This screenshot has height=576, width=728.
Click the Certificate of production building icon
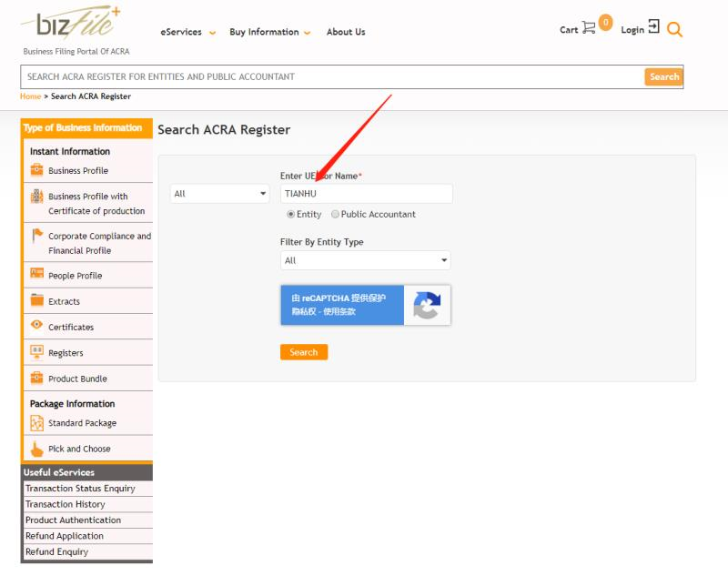tap(36, 197)
